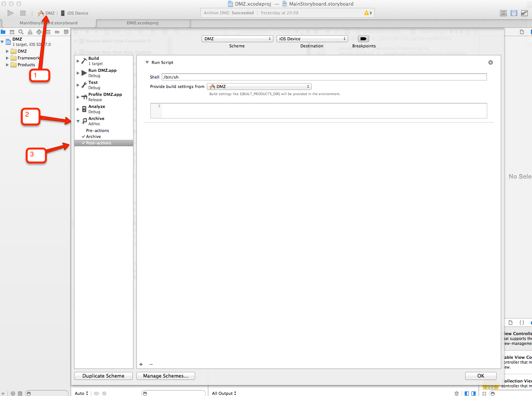Open the Destination iOS Device dropdown
This screenshot has height=396, width=532.
click(x=312, y=39)
